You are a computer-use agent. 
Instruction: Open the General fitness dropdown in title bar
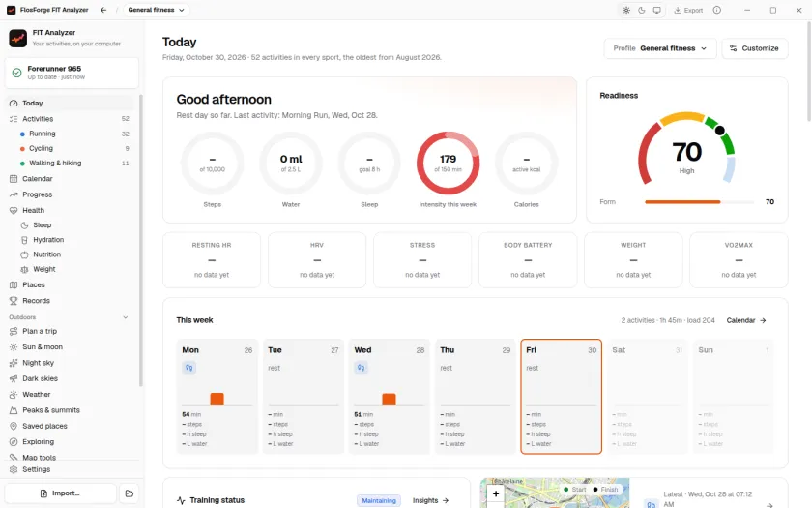click(x=156, y=10)
